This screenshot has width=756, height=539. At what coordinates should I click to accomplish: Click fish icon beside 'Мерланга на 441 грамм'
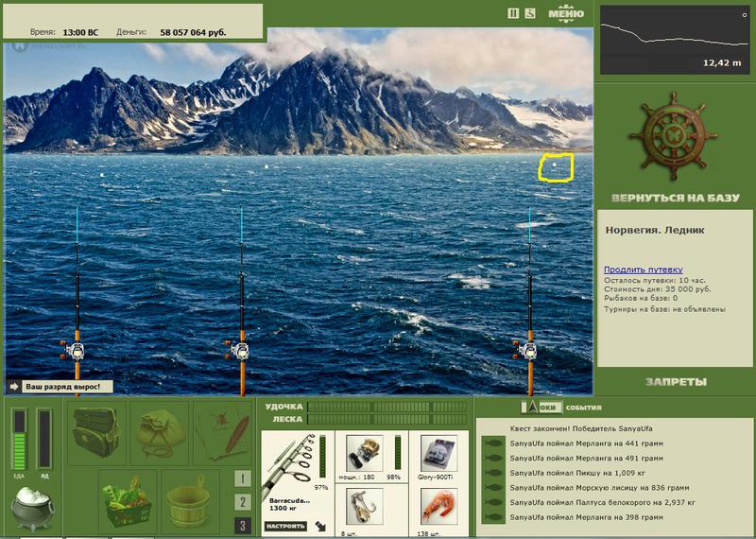pyautogui.click(x=493, y=443)
